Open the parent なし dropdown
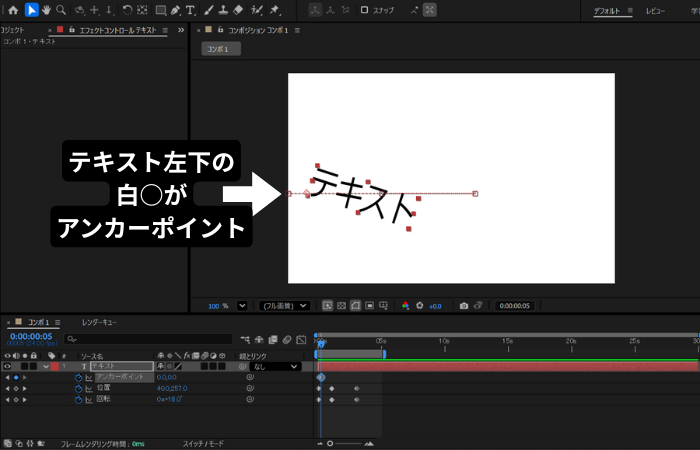 pos(275,367)
